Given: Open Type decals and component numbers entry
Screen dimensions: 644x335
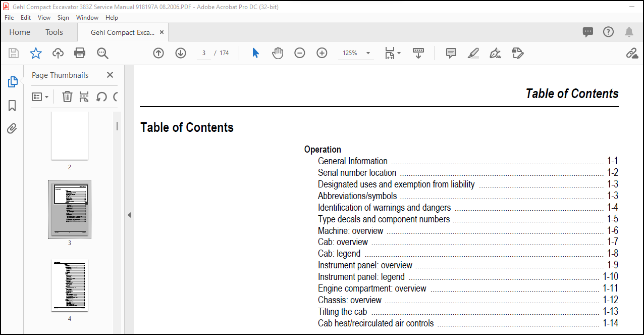Looking at the screenshot, I should coord(384,219).
